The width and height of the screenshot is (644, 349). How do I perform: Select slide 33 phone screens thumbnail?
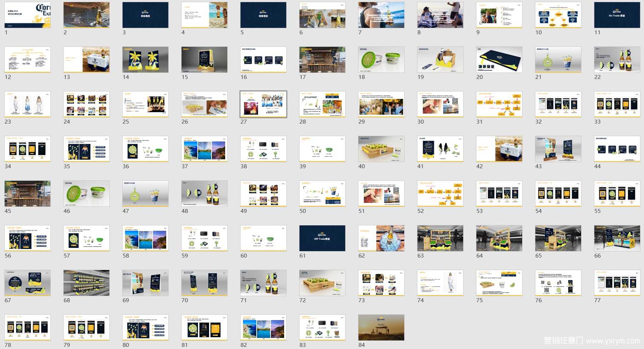coord(617,104)
